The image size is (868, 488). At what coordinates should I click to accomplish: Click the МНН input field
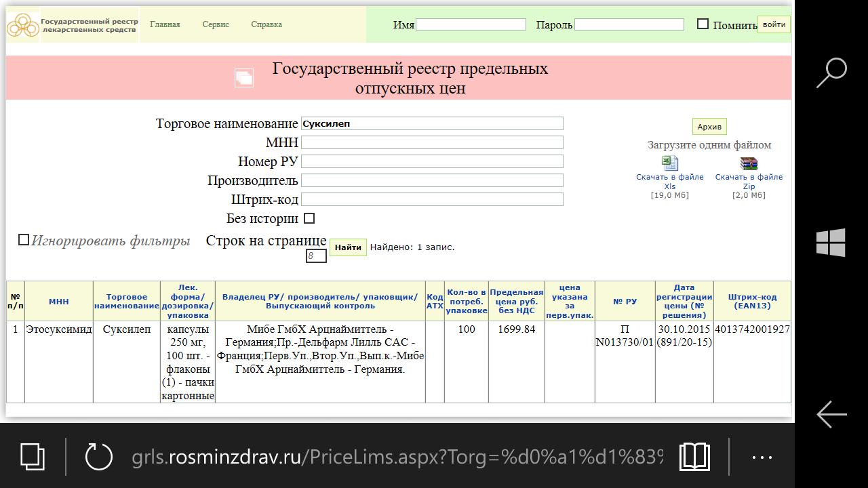click(432, 142)
